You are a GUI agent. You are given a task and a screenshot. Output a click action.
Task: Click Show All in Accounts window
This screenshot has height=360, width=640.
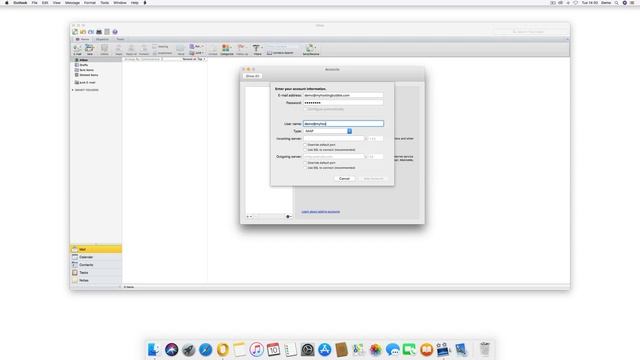pos(252,76)
